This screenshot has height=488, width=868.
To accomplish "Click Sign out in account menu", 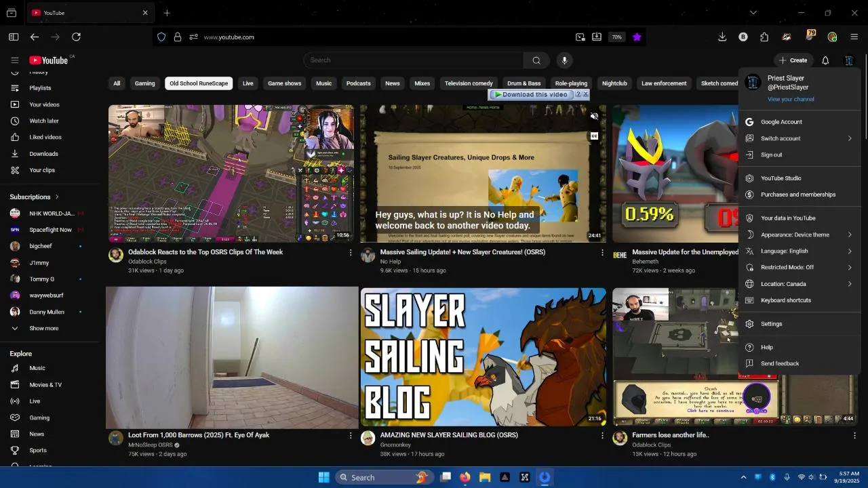I will [x=799, y=155].
